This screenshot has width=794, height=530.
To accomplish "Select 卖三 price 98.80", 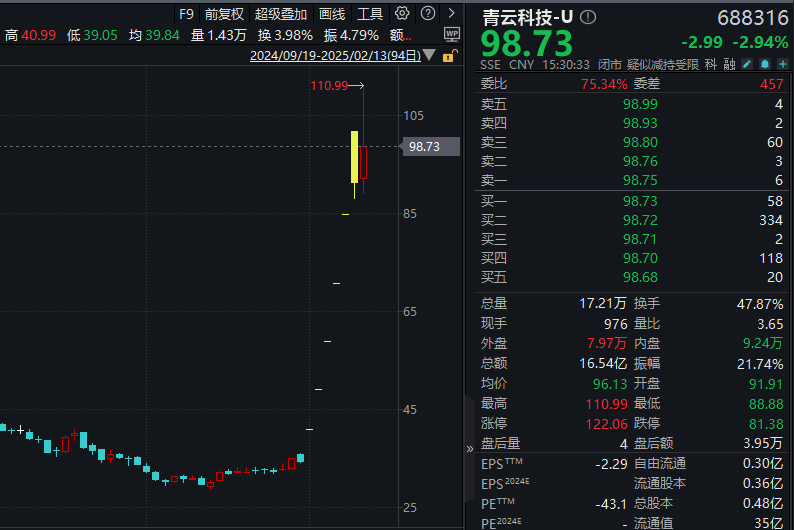I will (640, 142).
